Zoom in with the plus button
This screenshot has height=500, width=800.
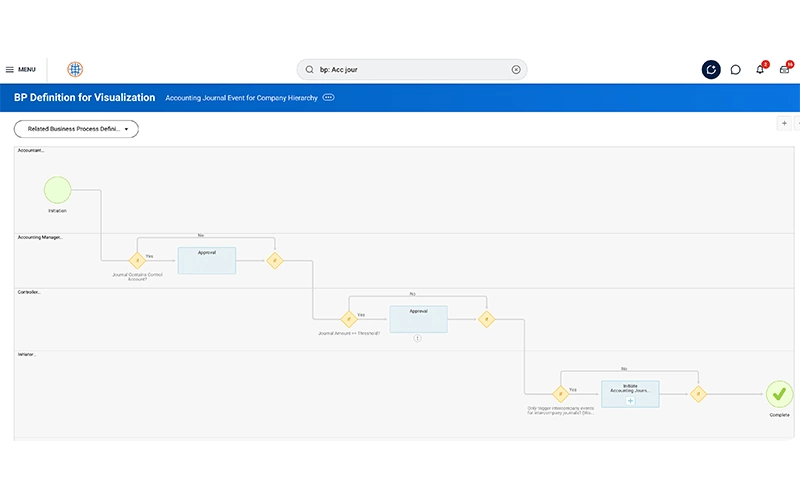pyautogui.click(x=784, y=123)
